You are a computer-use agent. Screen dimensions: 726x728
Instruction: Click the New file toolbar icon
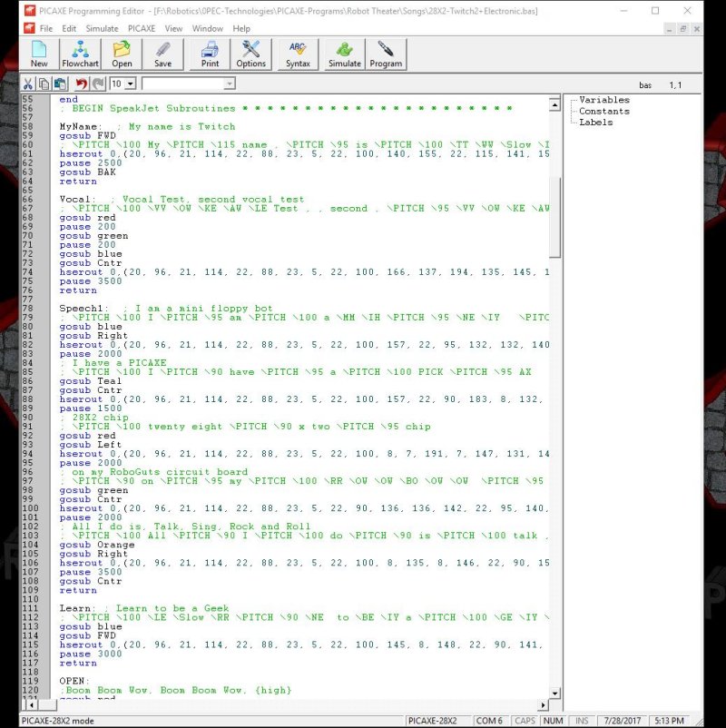[39, 54]
